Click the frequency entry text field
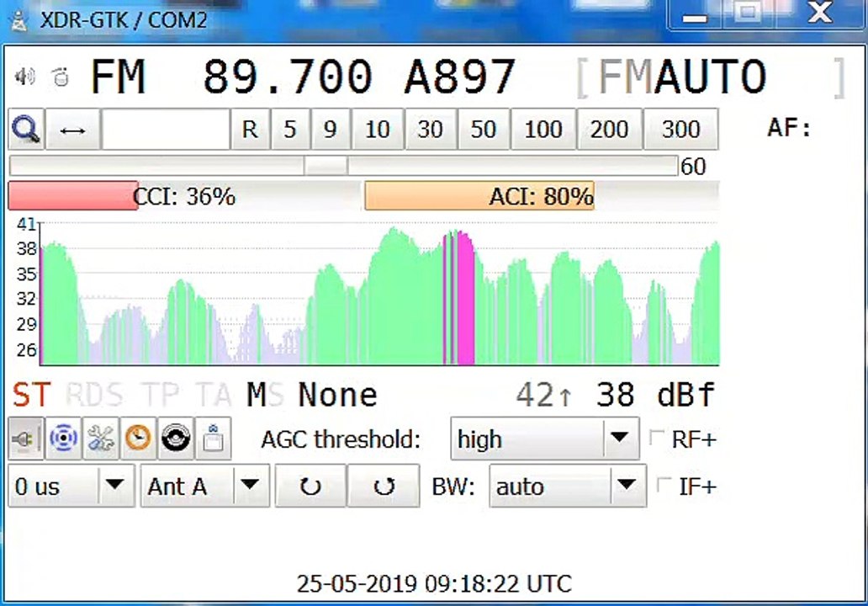Image resolution: width=868 pixels, height=606 pixels. coord(166,129)
